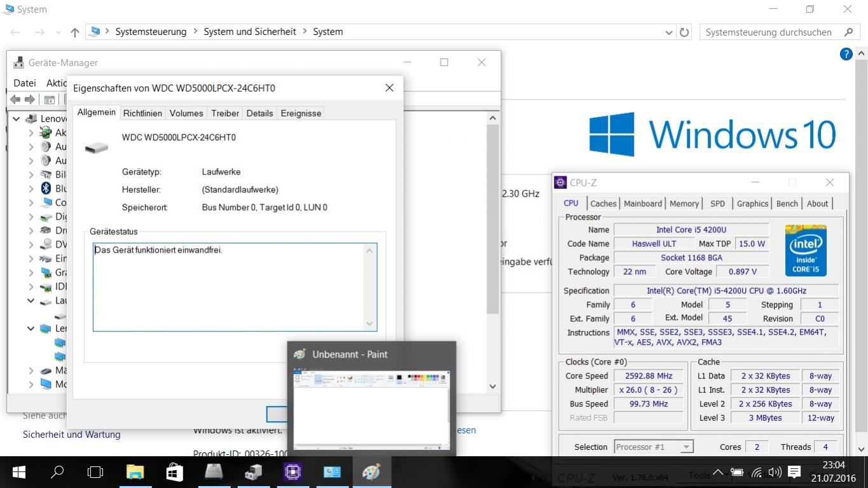Click the volume speaker icon in system tray
This screenshot has height=488, width=868.
click(x=775, y=472)
